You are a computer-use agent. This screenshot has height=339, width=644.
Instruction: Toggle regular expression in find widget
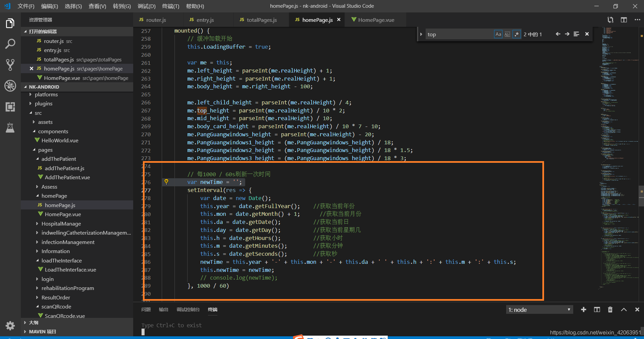(x=517, y=34)
